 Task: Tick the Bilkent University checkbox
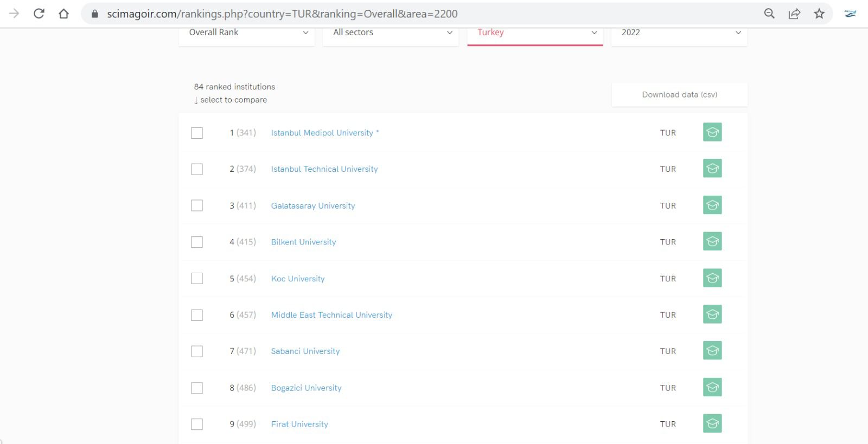[197, 242]
